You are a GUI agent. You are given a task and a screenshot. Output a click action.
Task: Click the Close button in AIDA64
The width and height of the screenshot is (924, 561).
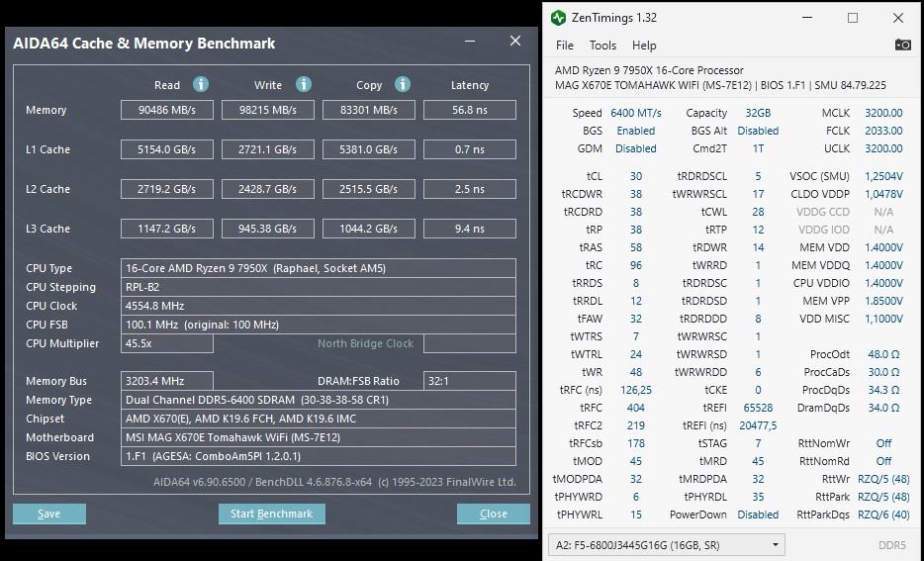tap(494, 514)
